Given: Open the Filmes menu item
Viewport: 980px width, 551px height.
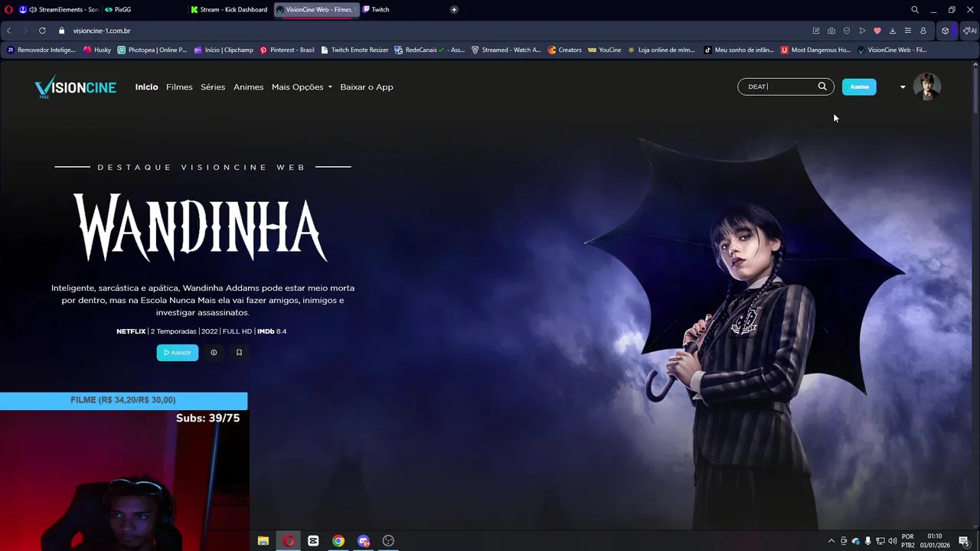Looking at the screenshot, I should click(x=179, y=87).
